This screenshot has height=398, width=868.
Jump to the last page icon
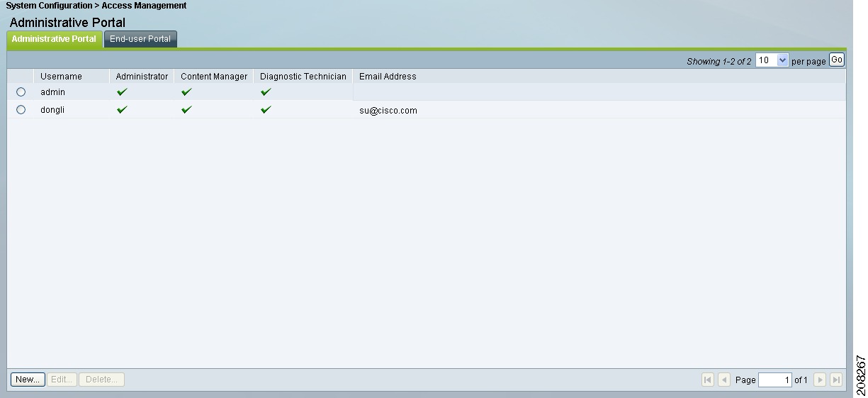836,380
